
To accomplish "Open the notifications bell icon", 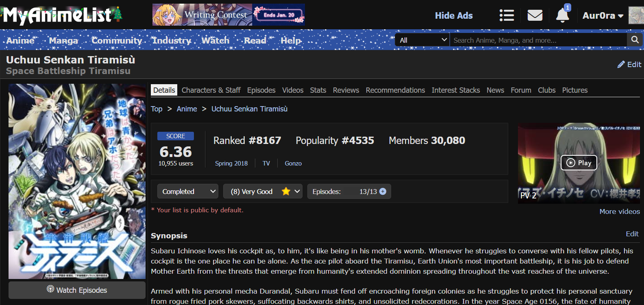I will point(563,15).
